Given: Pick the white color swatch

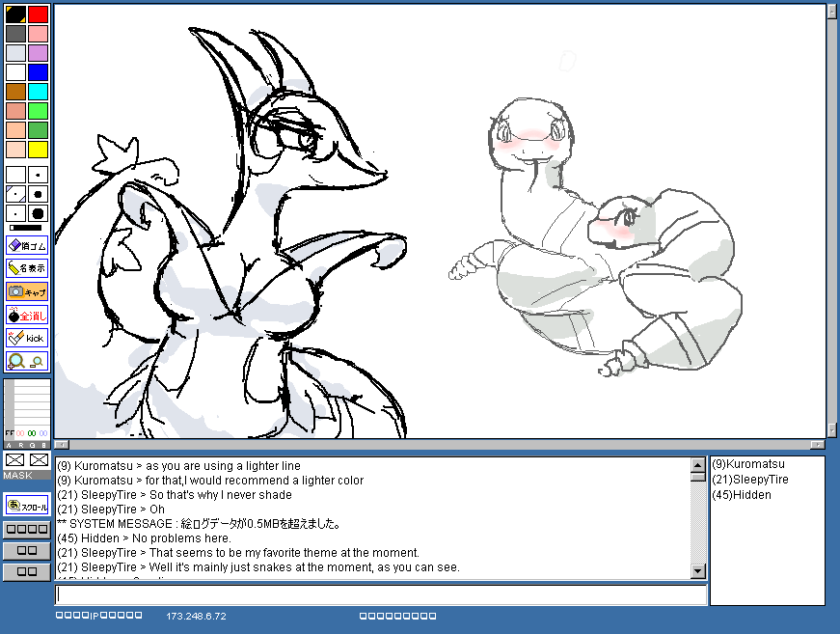Looking at the screenshot, I should click(15, 72).
